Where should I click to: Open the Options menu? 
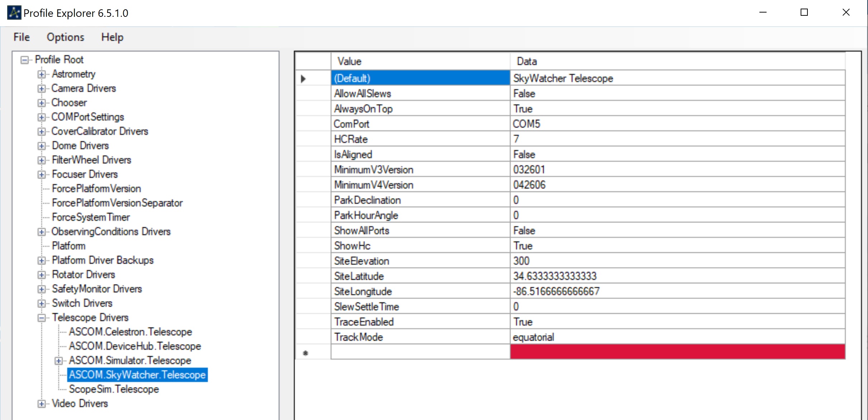click(x=65, y=37)
